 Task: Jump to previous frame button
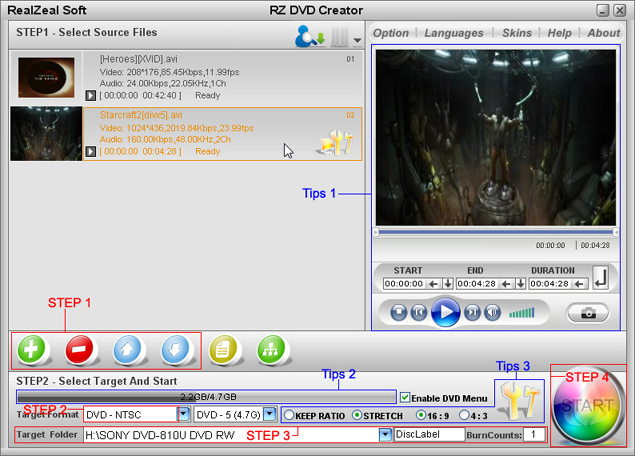pos(419,313)
